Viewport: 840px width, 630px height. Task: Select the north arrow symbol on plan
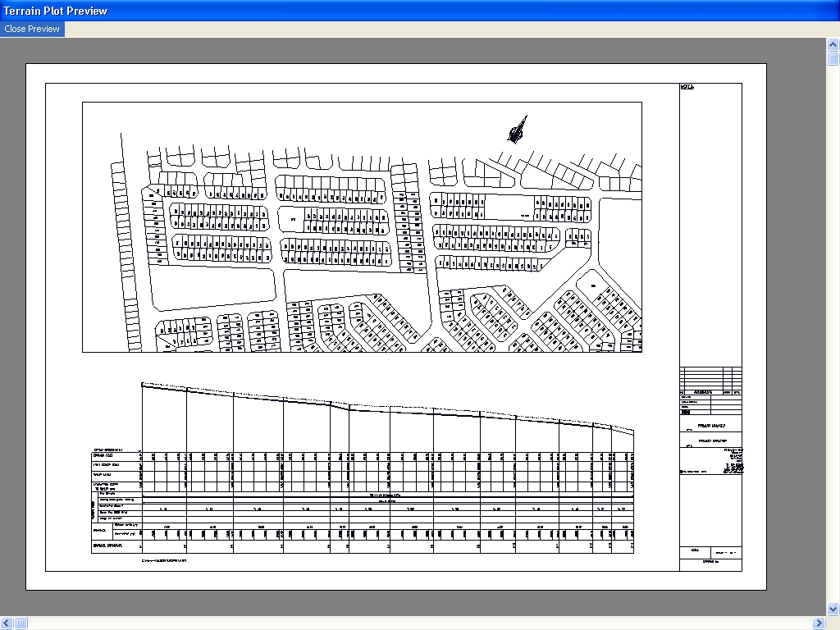pyautogui.click(x=518, y=130)
